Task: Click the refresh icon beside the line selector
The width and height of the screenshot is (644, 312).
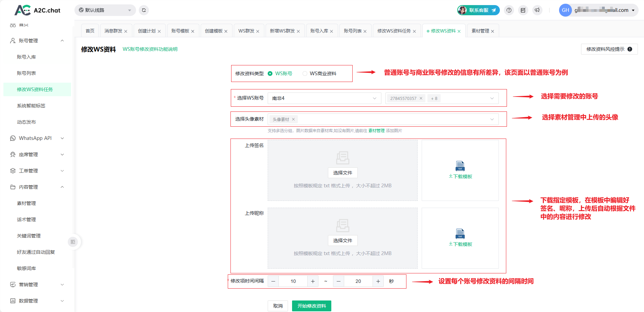Action: click(x=144, y=10)
